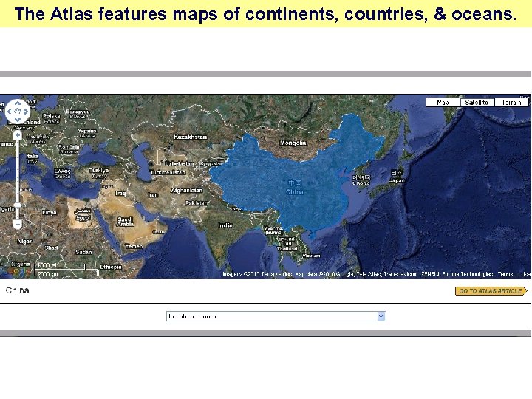Zoom in with the plus button
532x399 pixels.
coord(18,135)
